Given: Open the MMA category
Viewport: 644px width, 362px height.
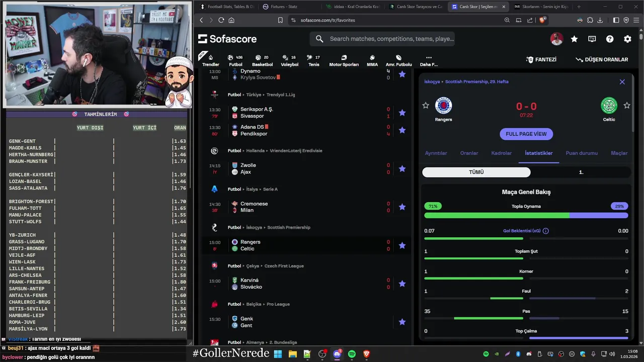Looking at the screenshot, I should [372, 61].
